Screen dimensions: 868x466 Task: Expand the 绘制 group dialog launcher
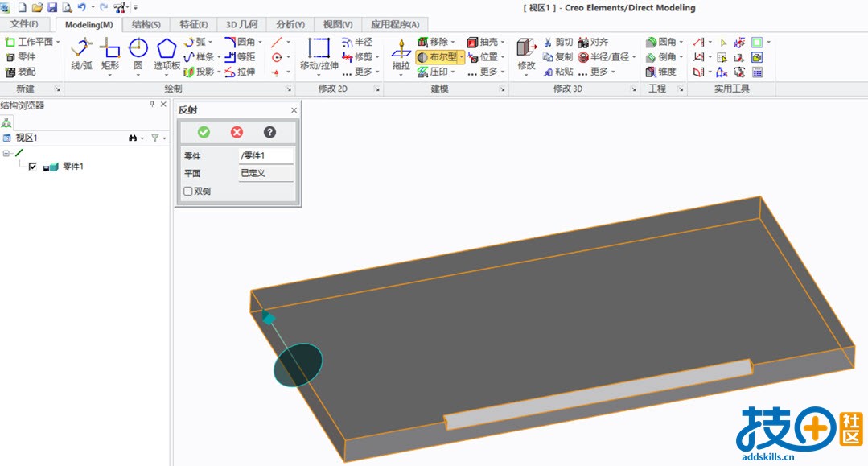[x=289, y=89]
